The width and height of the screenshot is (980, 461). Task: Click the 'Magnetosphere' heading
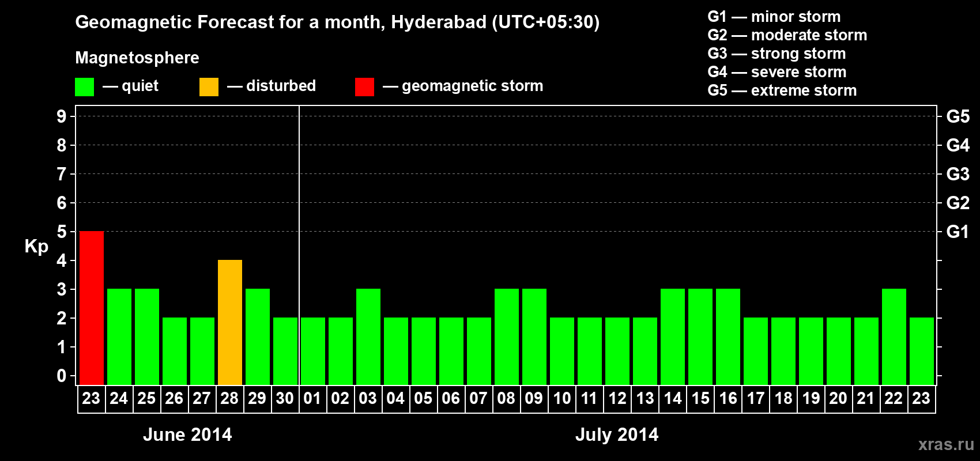137,58
